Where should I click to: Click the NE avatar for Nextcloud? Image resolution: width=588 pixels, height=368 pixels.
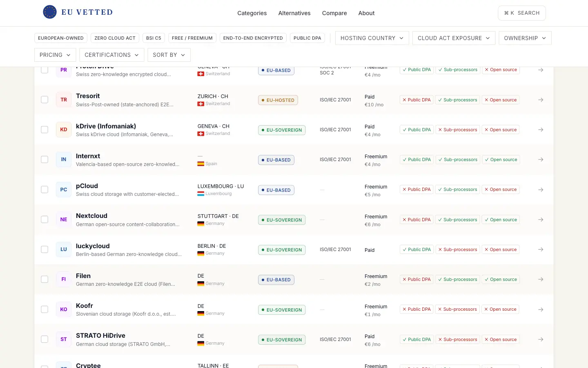point(64,220)
